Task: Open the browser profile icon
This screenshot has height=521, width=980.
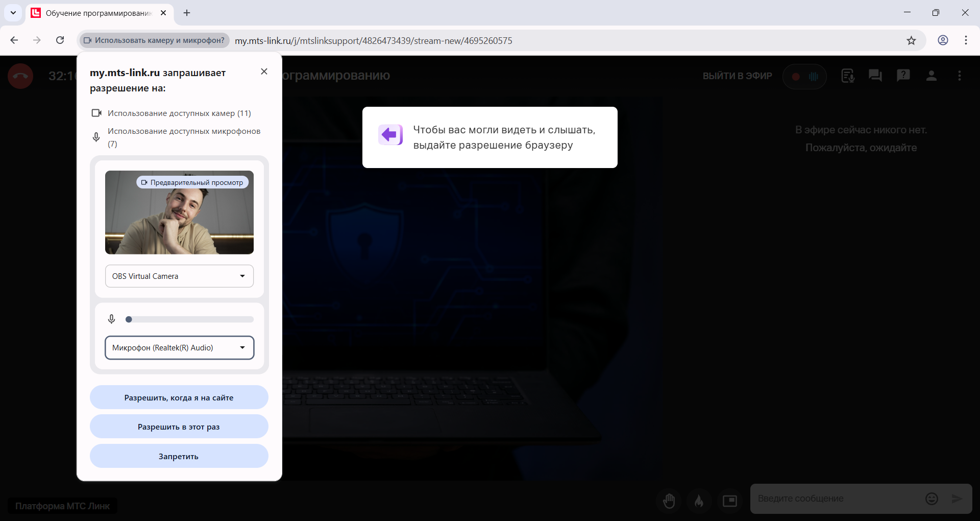Action: [943, 40]
